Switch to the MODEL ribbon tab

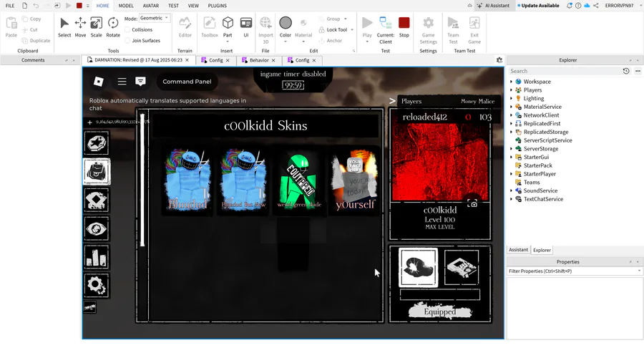126,6
